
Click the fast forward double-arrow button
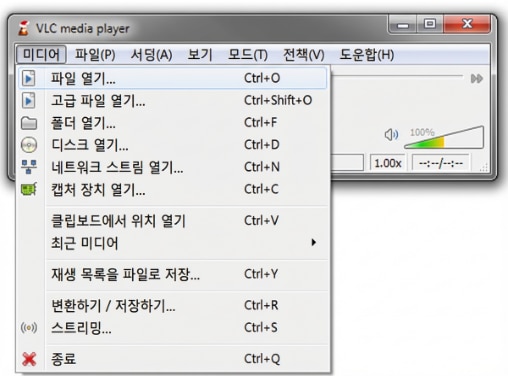pyautogui.click(x=477, y=79)
